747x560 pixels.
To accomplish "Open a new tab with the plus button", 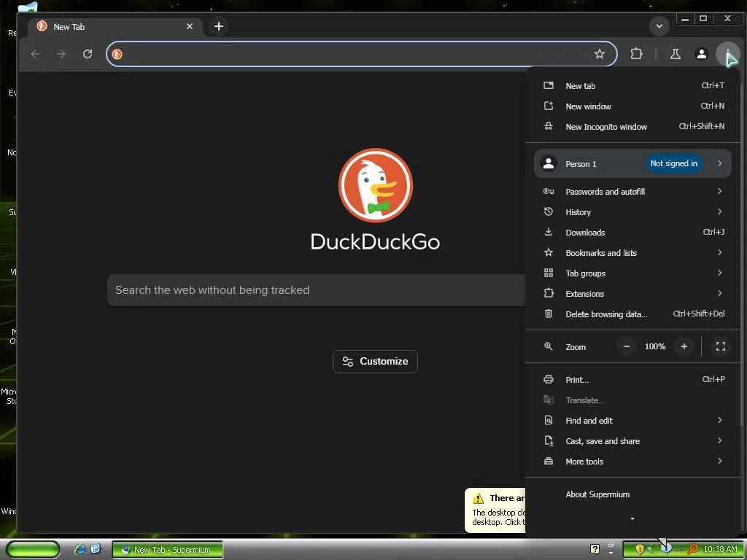I will tap(219, 26).
